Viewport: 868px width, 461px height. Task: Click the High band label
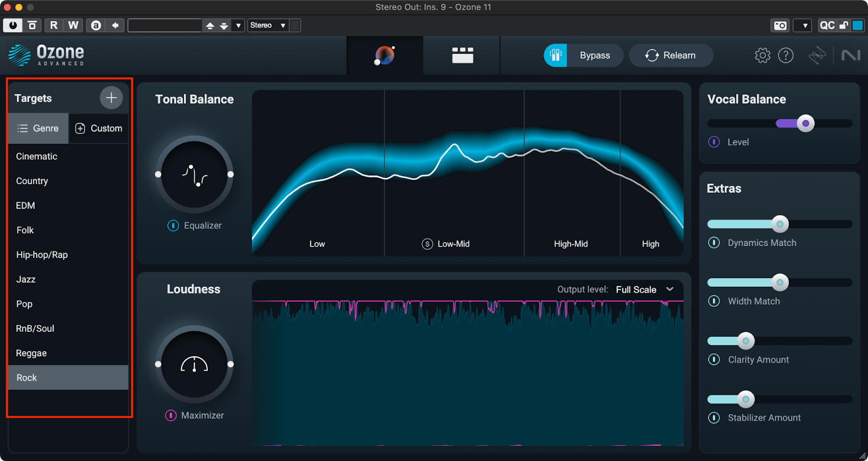click(650, 244)
